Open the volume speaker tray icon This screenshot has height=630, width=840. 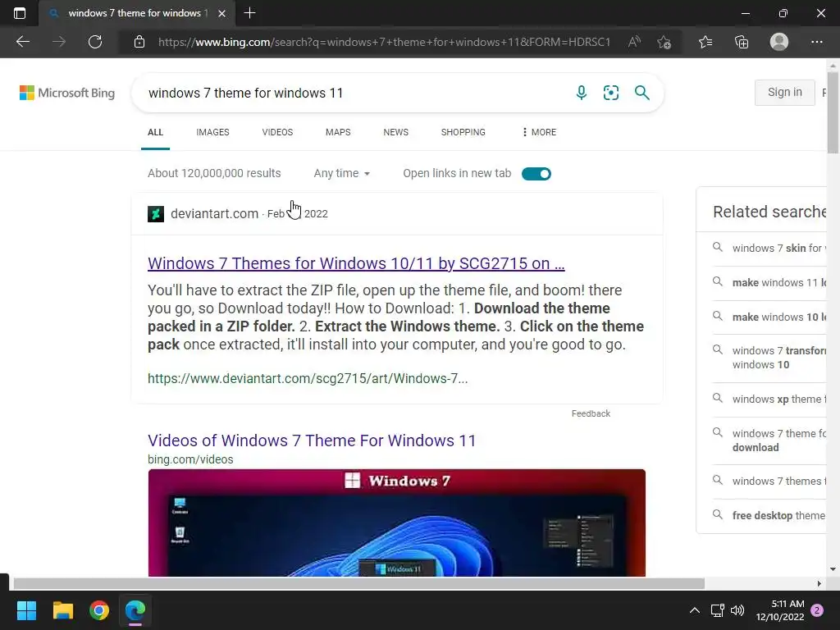tap(737, 610)
